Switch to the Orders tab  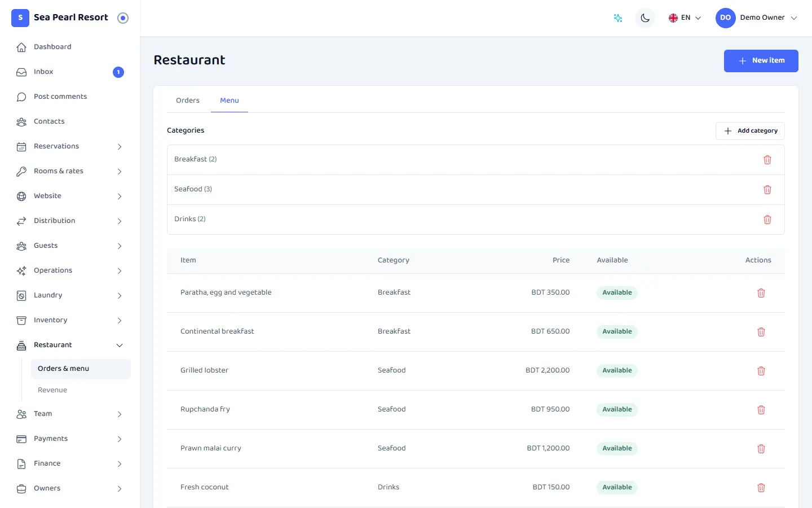coord(188,100)
